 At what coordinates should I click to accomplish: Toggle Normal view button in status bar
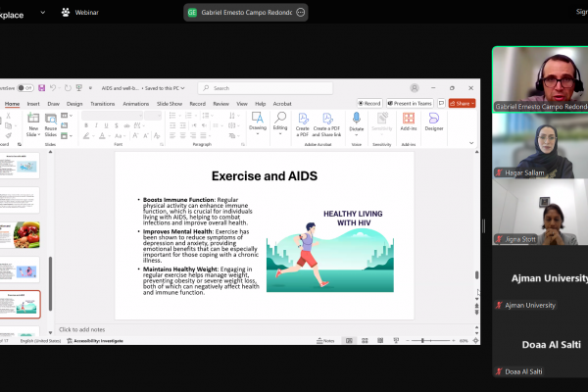click(x=349, y=341)
